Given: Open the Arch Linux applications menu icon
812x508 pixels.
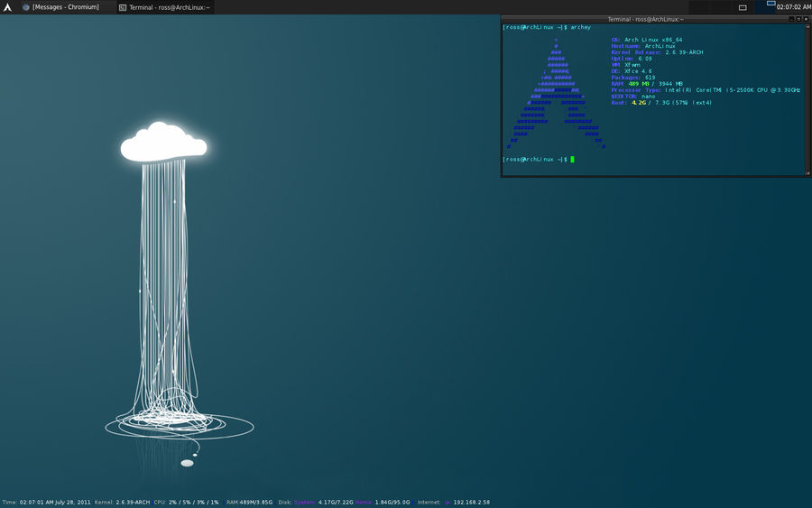Looking at the screenshot, I should (x=7, y=7).
